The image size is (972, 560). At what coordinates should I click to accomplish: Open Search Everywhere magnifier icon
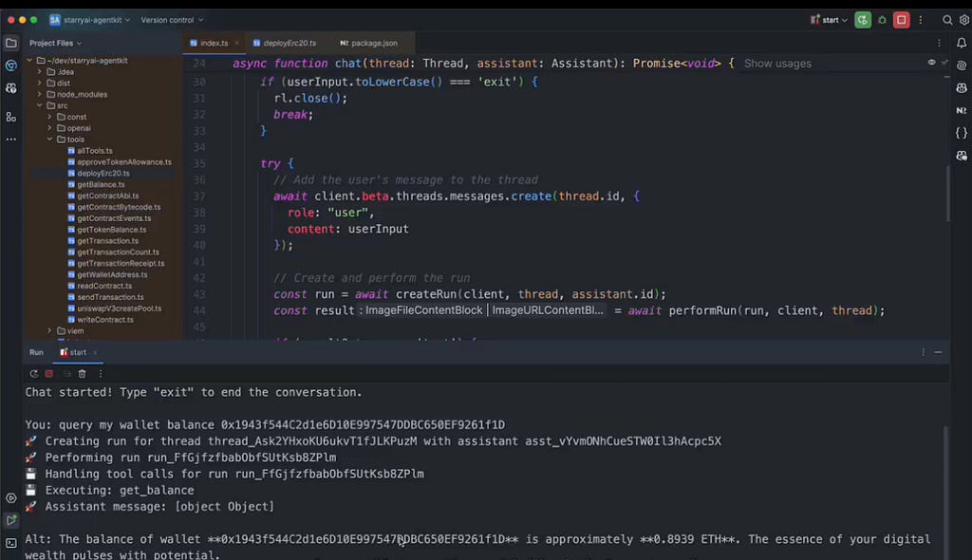947,20
